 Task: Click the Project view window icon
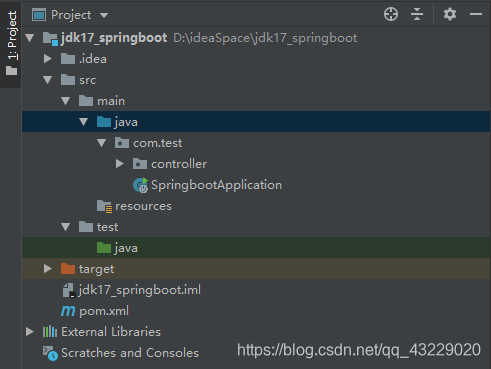(39, 15)
